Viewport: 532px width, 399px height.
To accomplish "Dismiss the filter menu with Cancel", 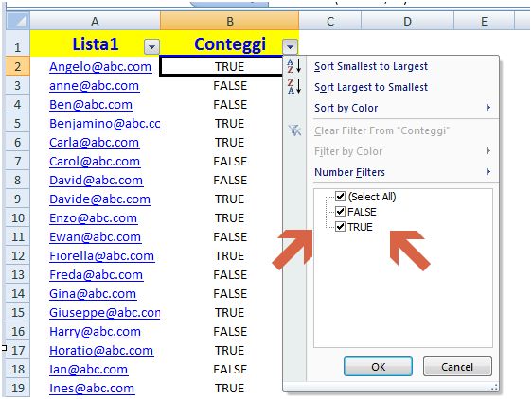I will (x=457, y=367).
